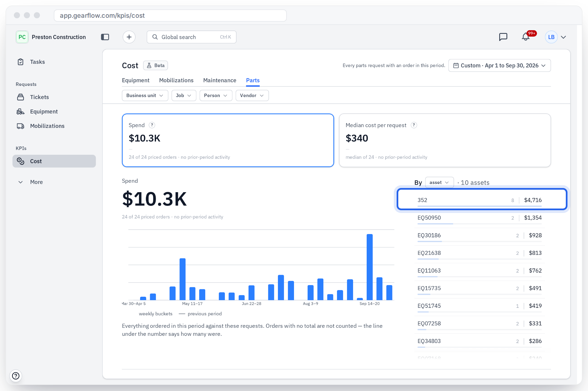The width and height of the screenshot is (588, 391).
Task: Select the Median cost per request card
Action: (x=445, y=140)
